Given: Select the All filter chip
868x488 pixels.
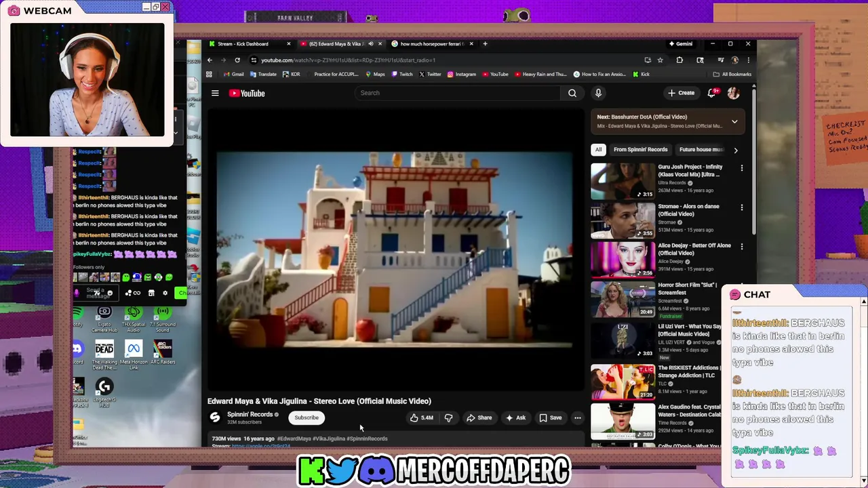Looking at the screenshot, I should tap(598, 150).
